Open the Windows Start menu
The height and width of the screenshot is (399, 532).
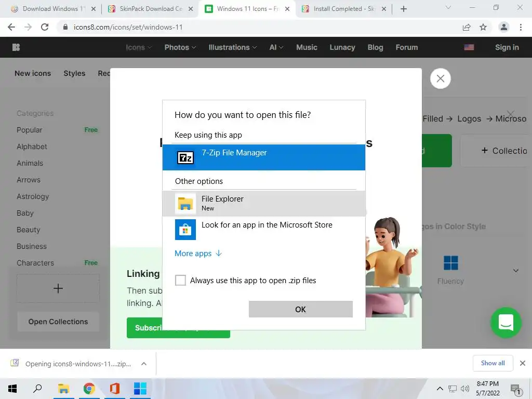pos(12,389)
